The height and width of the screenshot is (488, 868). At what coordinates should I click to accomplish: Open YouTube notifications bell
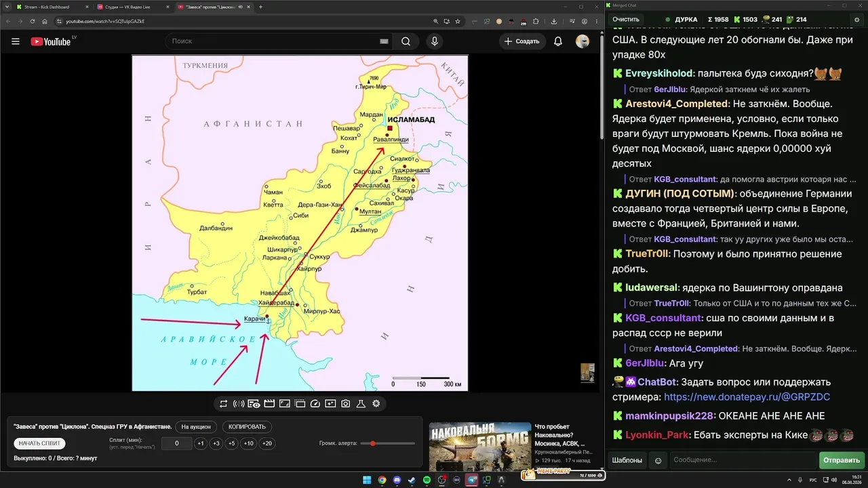click(558, 41)
